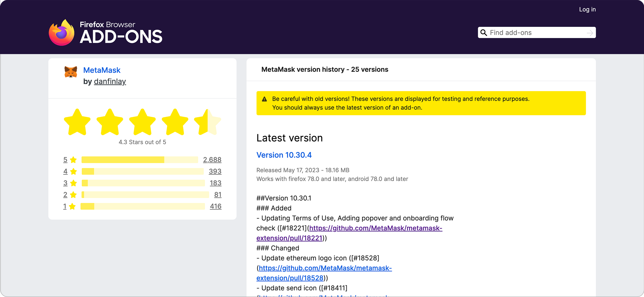Focus the Find add-ons search field
Image resolution: width=644 pixels, height=297 pixels.
tap(537, 33)
